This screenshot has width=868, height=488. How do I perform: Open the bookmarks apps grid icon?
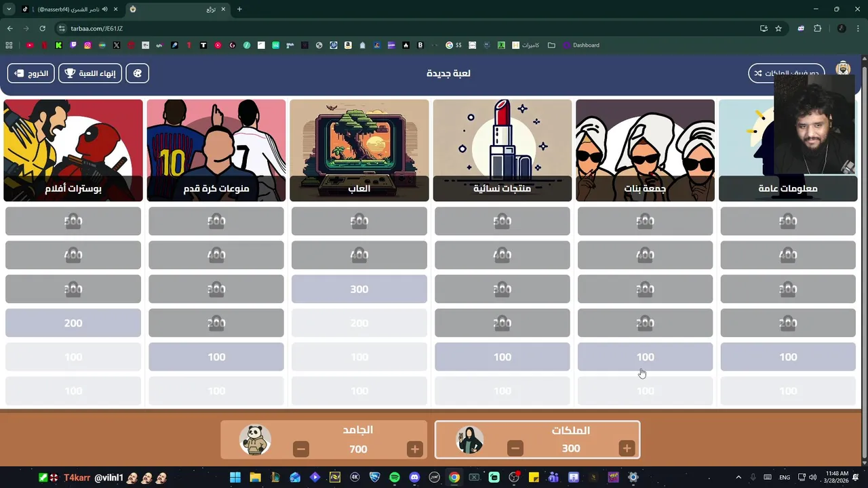(x=9, y=45)
